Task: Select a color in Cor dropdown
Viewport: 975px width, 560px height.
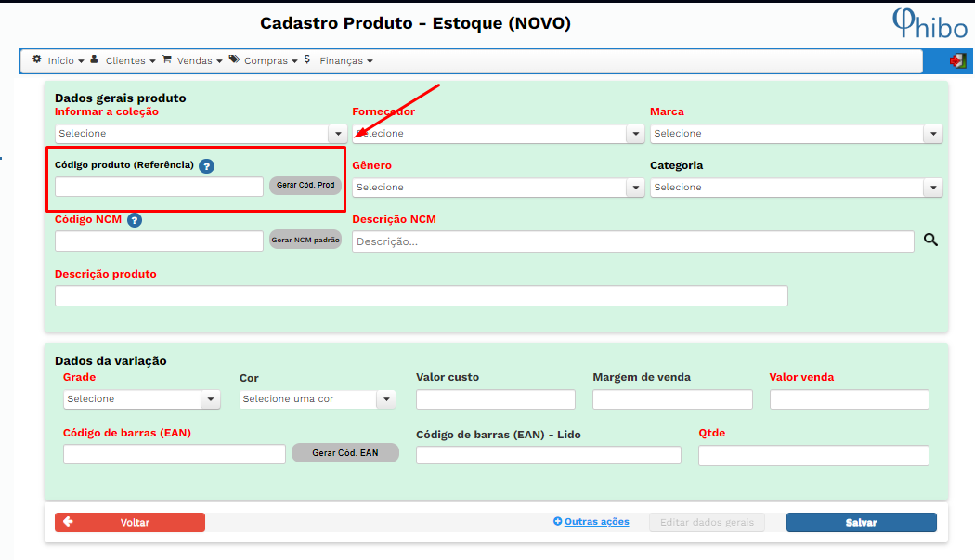Action: click(317, 399)
